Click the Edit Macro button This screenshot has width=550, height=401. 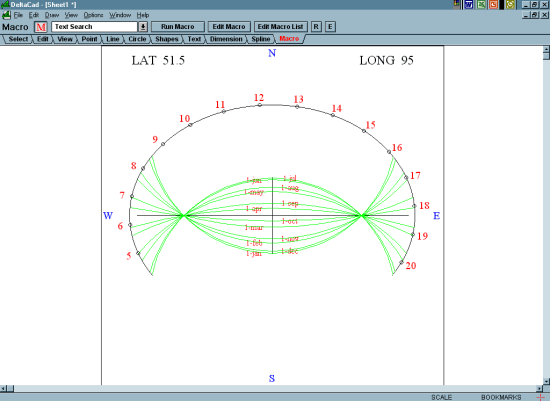(x=229, y=27)
